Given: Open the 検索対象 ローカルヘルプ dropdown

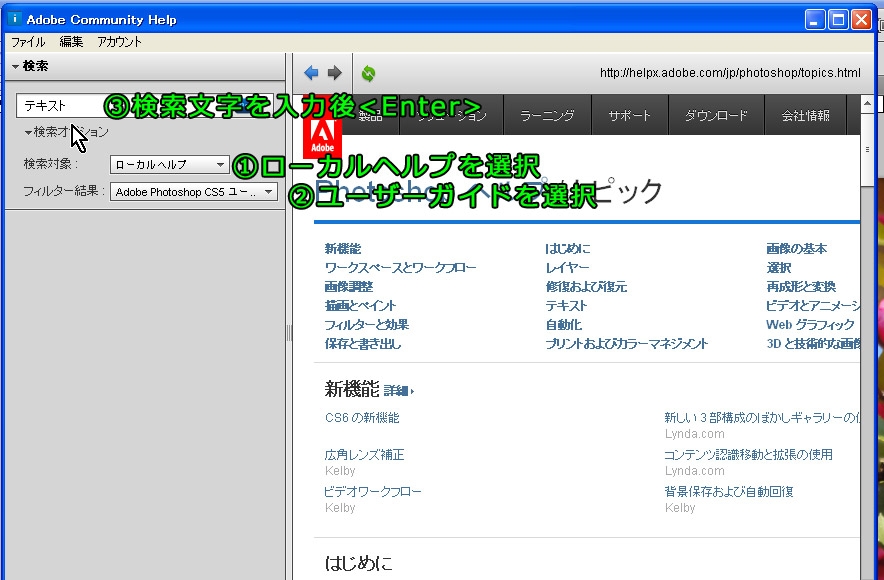Looking at the screenshot, I should 170,165.
